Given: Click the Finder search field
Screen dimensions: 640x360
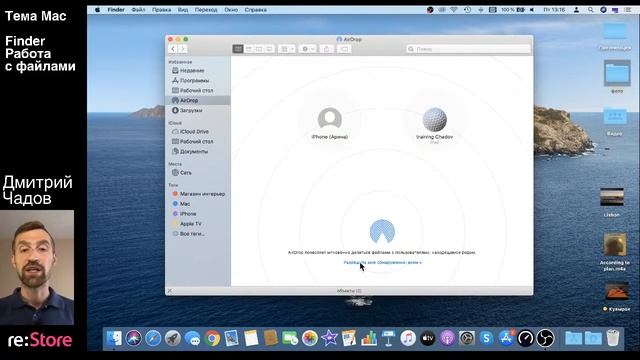Looking at the screenshot, I should [468, 49].
